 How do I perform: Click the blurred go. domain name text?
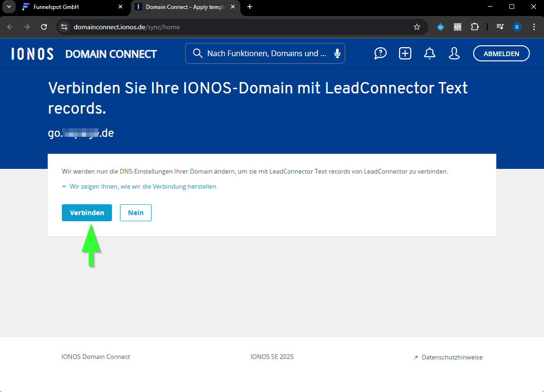[x=81, y=133]
